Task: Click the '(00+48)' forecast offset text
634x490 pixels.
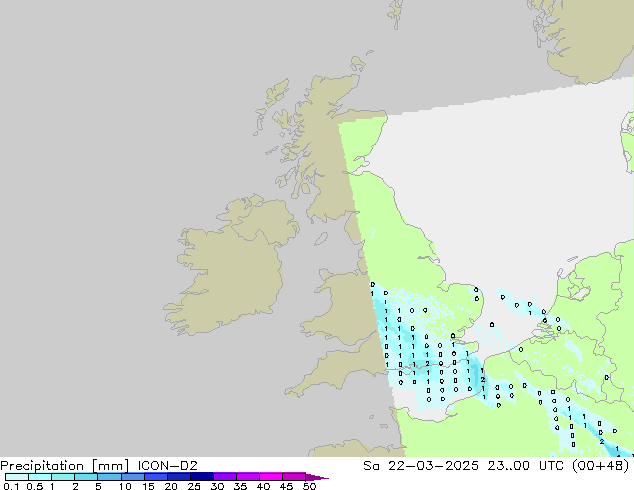Action: [x=601, y=466]
